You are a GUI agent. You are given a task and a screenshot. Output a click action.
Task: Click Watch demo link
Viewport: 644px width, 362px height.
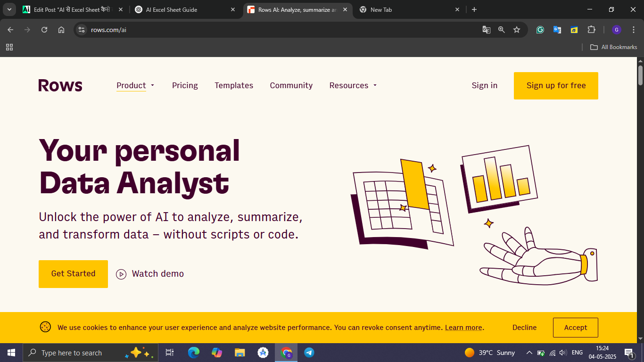click(x=158, y=274)
